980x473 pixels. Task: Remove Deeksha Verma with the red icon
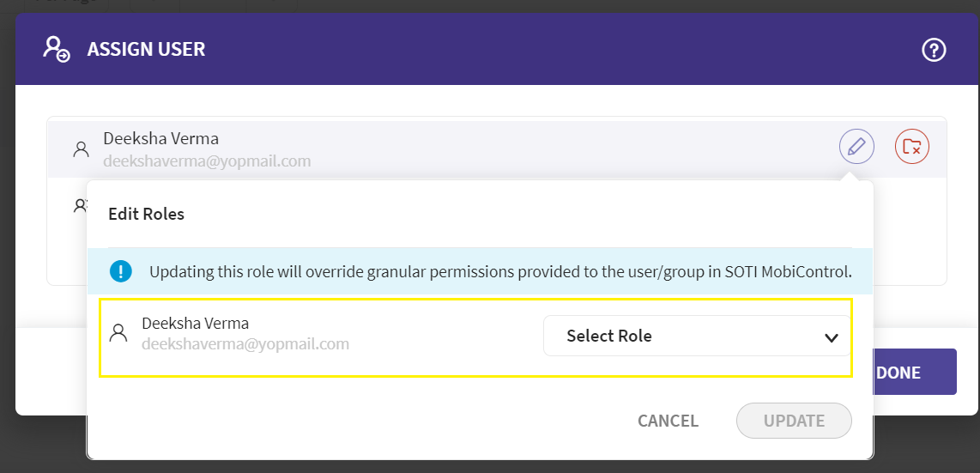[912, 147]
